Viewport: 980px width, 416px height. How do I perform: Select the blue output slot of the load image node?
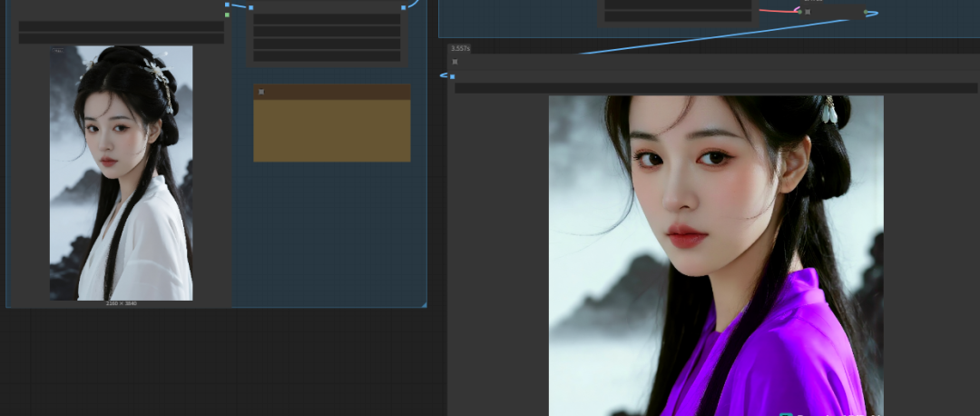tap(227, 5)
